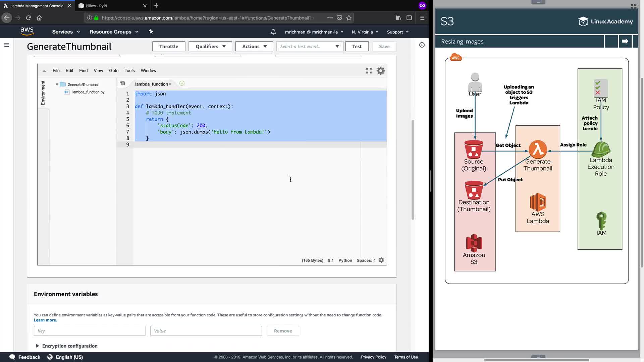
Task: Open the Qualifiers dropdown
Action: [210, 47]
